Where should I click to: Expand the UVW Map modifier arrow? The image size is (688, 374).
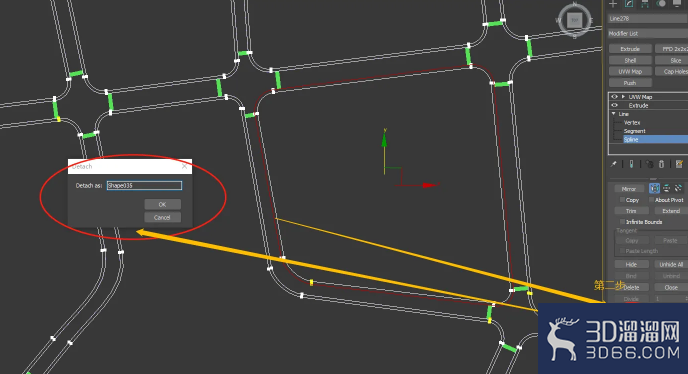pyautogui.click(x=623, y=97)
